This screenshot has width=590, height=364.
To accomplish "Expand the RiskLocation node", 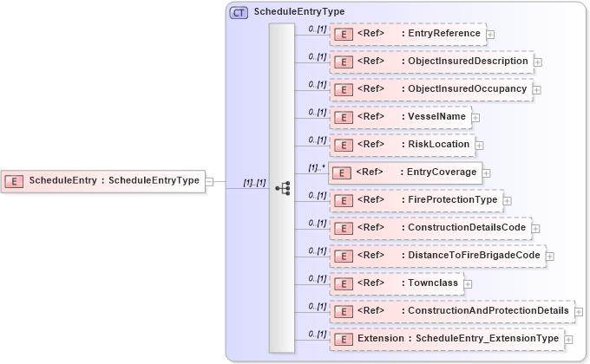I will click(479, 146).
